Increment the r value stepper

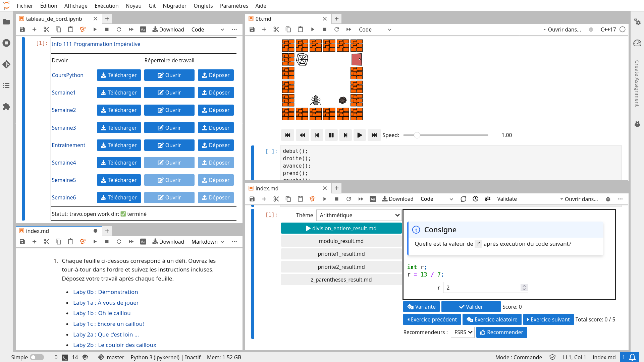524,286
